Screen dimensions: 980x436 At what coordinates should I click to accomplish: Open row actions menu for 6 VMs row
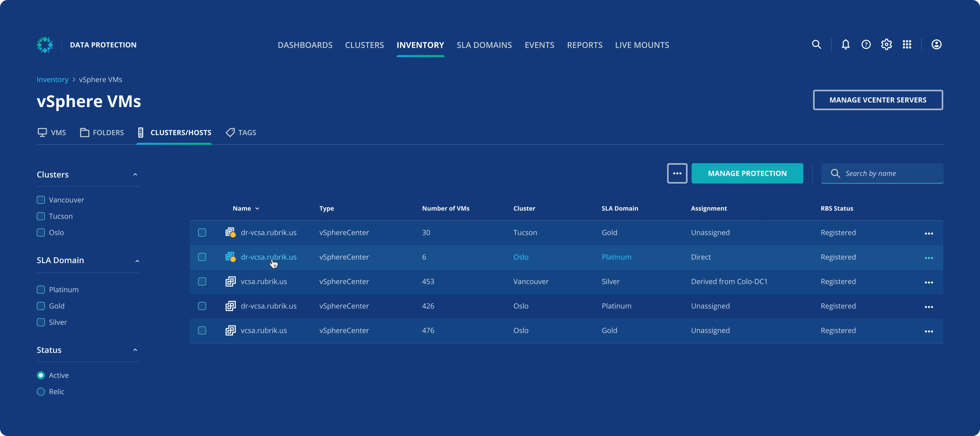[929, 258]
